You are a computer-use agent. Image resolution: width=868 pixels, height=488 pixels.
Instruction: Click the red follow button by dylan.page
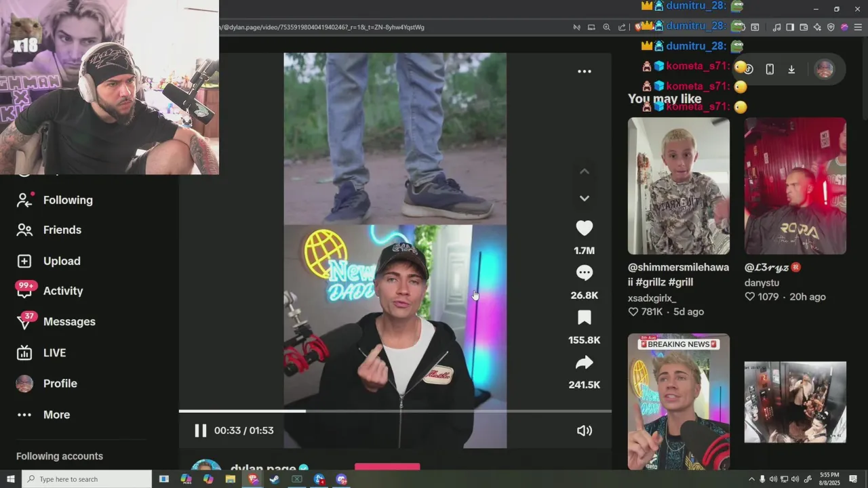pyautogui.click(x=387, y=466)
